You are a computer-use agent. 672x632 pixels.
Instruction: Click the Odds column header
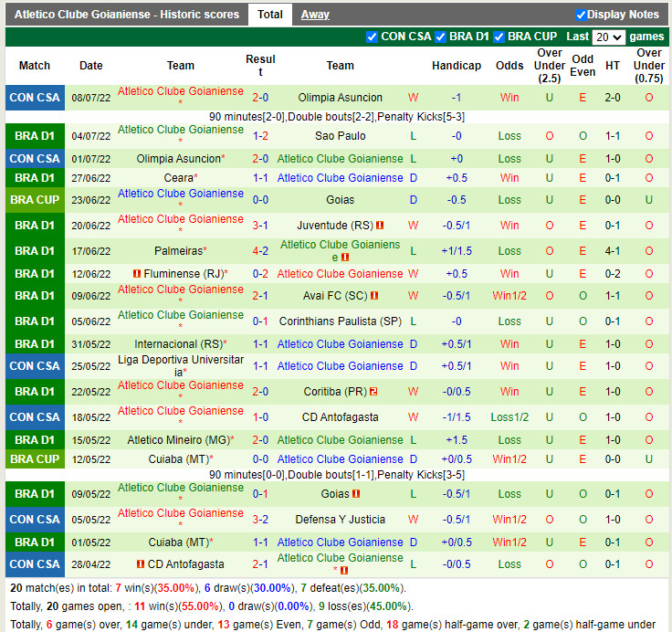click(509, 66)
